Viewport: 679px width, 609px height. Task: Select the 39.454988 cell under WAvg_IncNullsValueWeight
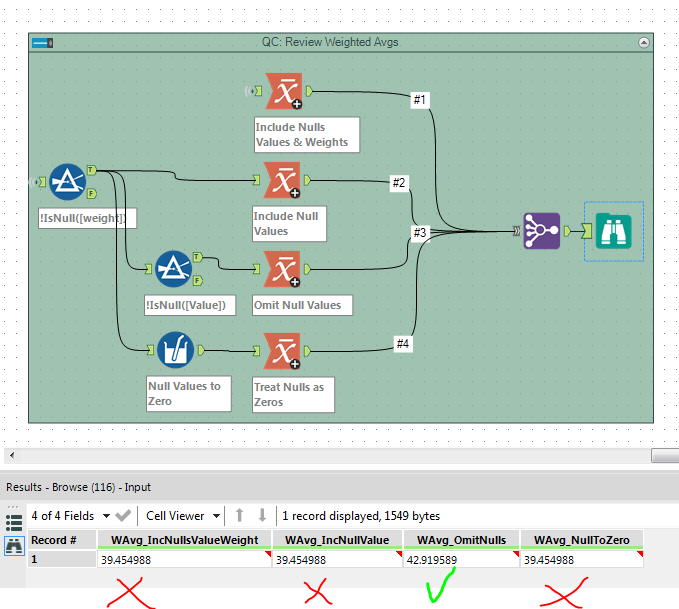point(184,560)
